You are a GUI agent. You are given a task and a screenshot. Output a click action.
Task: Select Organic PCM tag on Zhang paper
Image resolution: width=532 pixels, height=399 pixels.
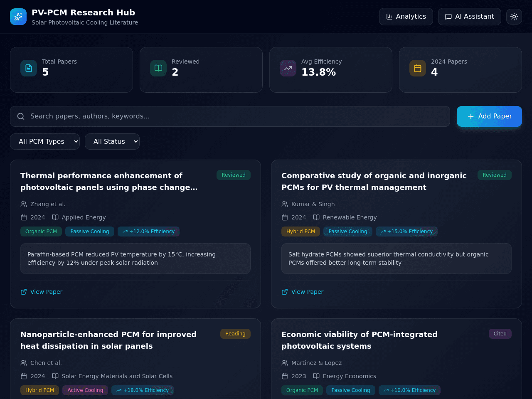coord(41,232)
